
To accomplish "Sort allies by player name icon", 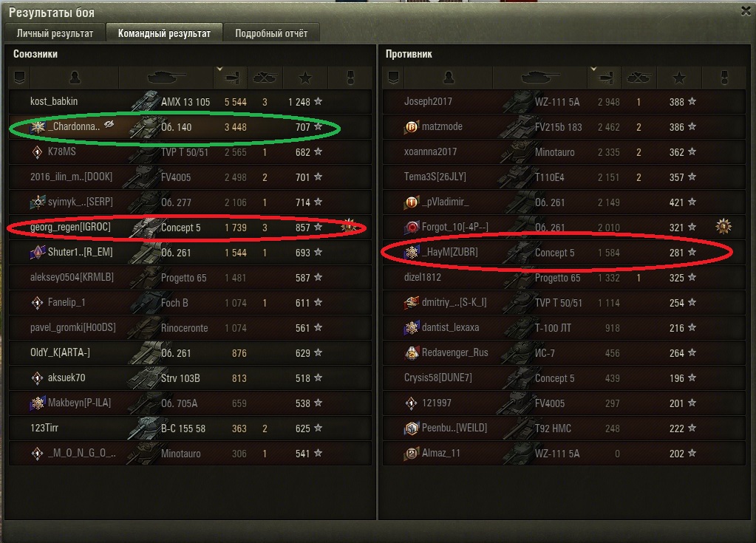I will click(x=75, y=78).
